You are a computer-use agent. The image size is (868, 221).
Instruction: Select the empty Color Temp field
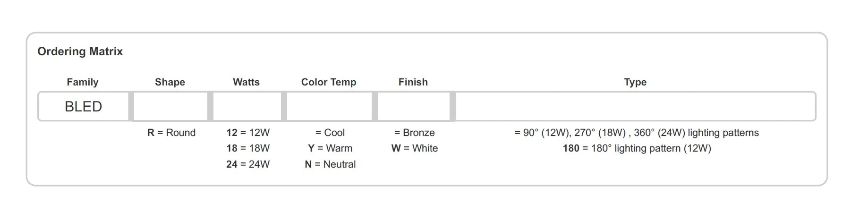click(x=329, y=107)
